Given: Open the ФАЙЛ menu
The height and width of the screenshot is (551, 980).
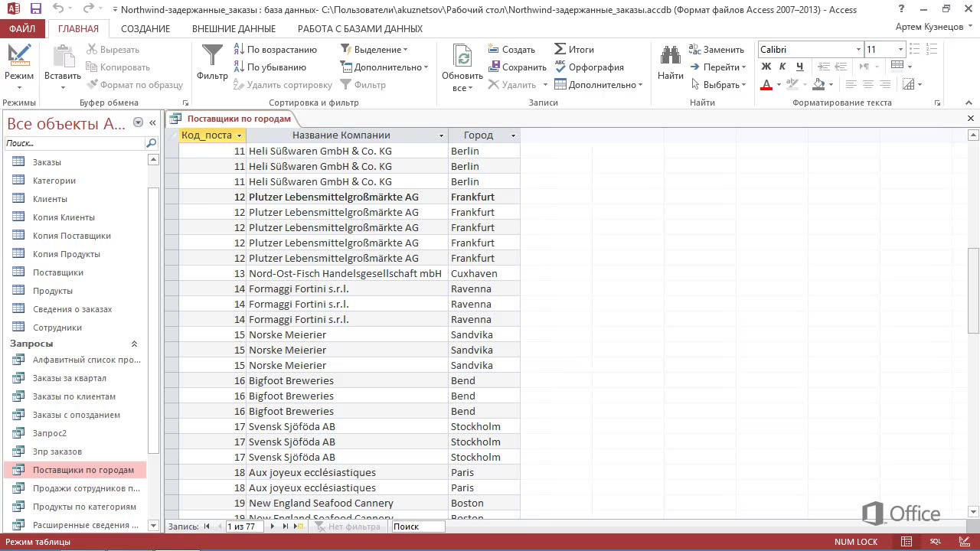Looking at the screenshot, I should coord(22,28).
